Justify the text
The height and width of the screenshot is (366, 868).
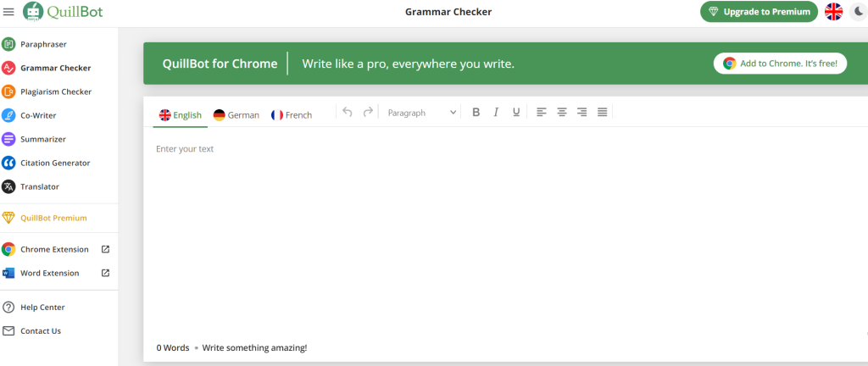coord(603,113)
